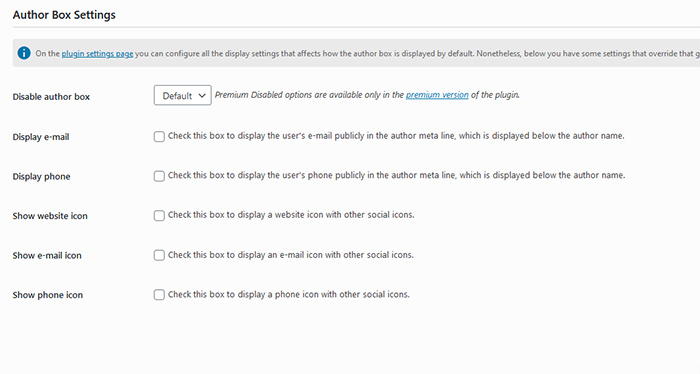Check the Show phone icon box
The width and height of the screenshot is (700, 374).
pyautogui.click(x=159, y=295)
